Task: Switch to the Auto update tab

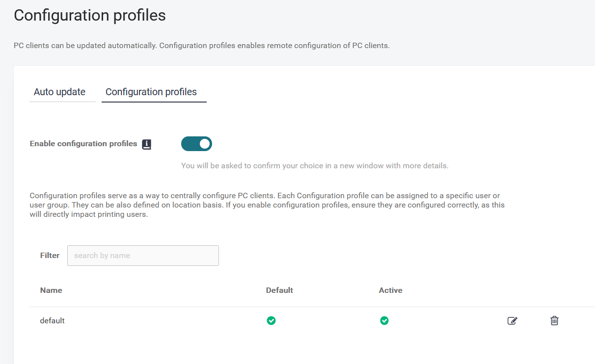Action: click(59, 92)
